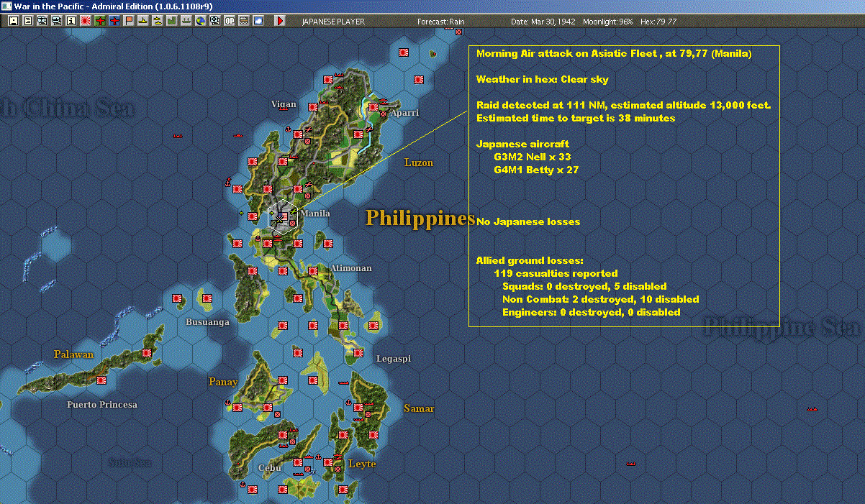Click the Vigan city label
The width and height of the screenshot is (865, 504).
point(284,104)
